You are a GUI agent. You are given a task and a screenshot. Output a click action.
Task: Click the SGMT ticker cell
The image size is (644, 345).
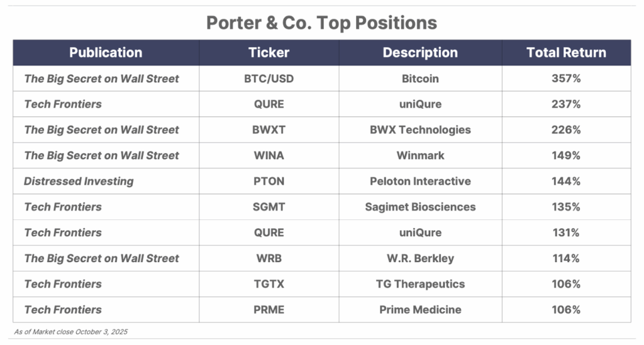[269, 207]
